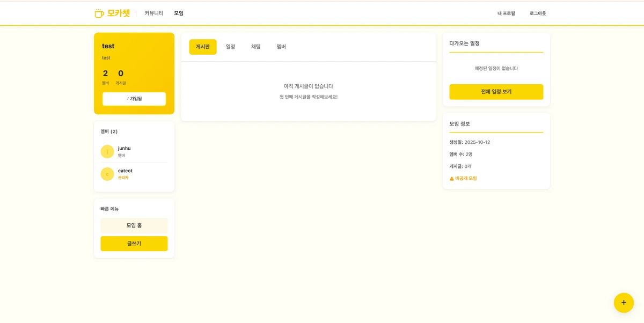This screenshot has height=323, width=644.
Task: Click the 전체 일정 보기 button
Action: (x=496, y=92)
